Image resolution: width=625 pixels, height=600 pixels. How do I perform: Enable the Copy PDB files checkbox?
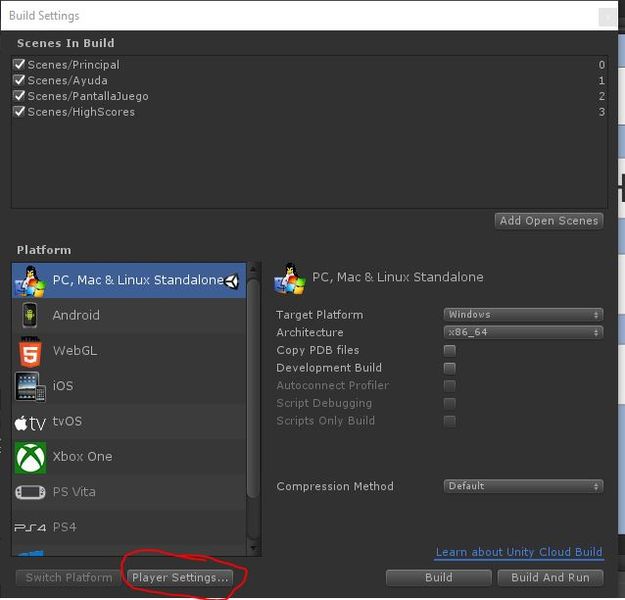coord(450,350)
